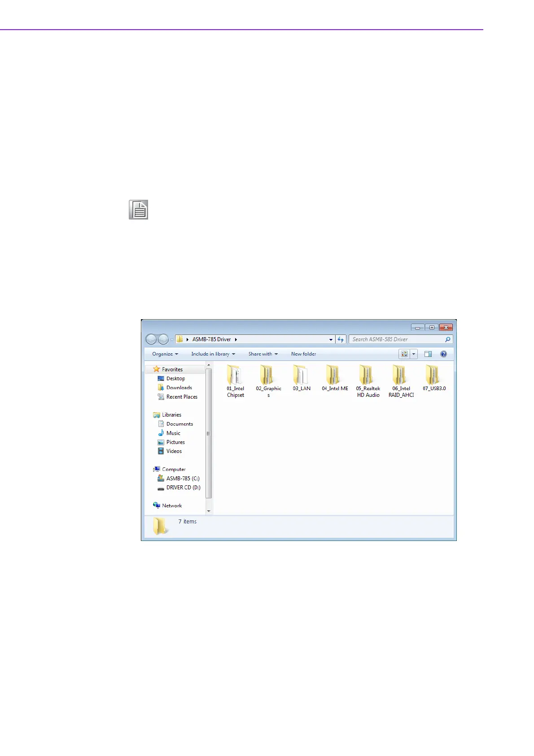Screen dimensions: 534x756
Task: Open the Share with dropdown
Action: (x=263, y=354)
